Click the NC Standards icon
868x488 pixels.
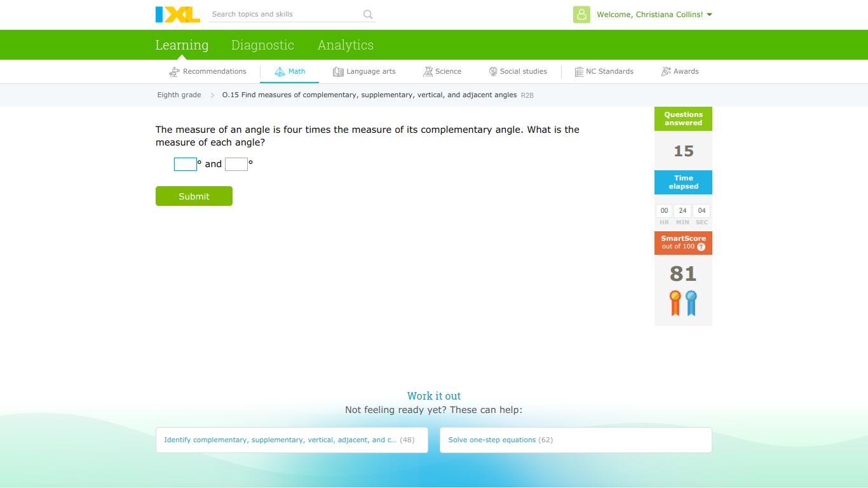pos(579,72)
